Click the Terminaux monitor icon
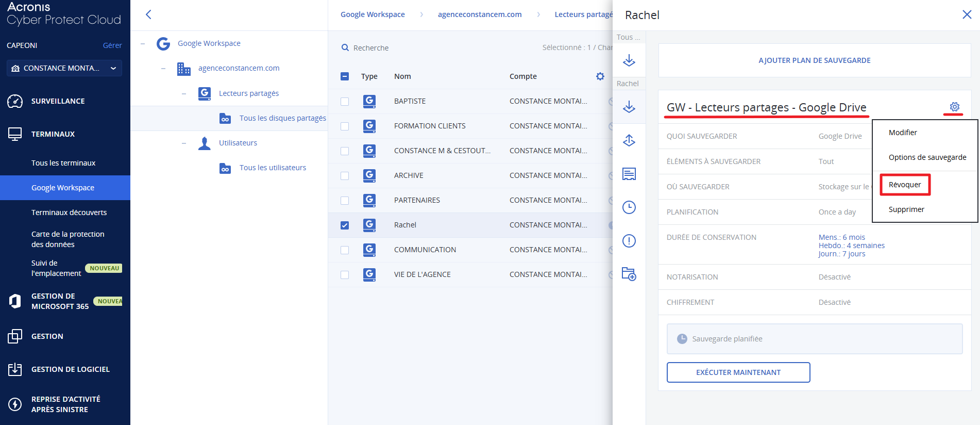The width and height of the screenshot is (980, 425). [x=15, y=134]
